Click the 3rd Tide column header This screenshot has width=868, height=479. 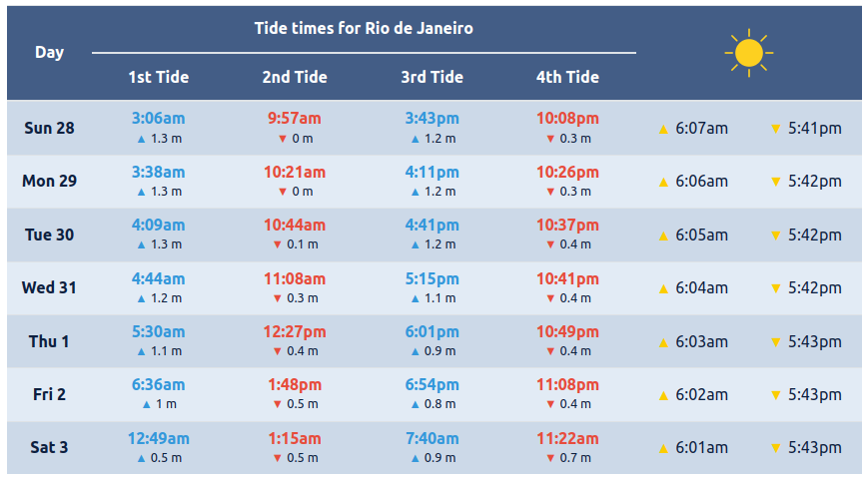coord(433,77)
